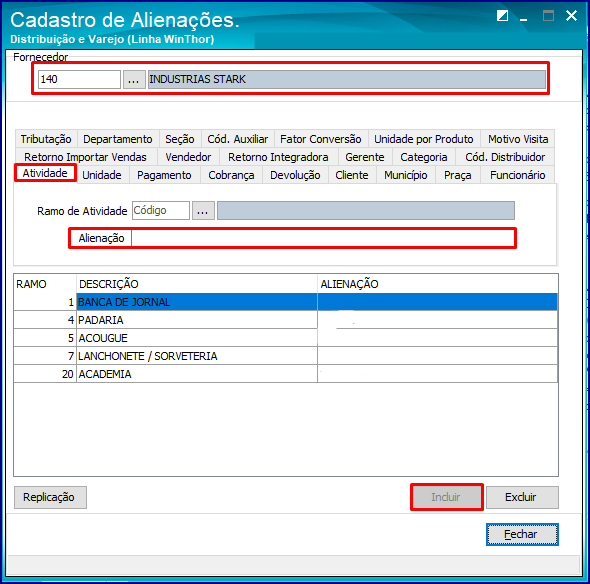Select the Atividade tab

point(45,173)
